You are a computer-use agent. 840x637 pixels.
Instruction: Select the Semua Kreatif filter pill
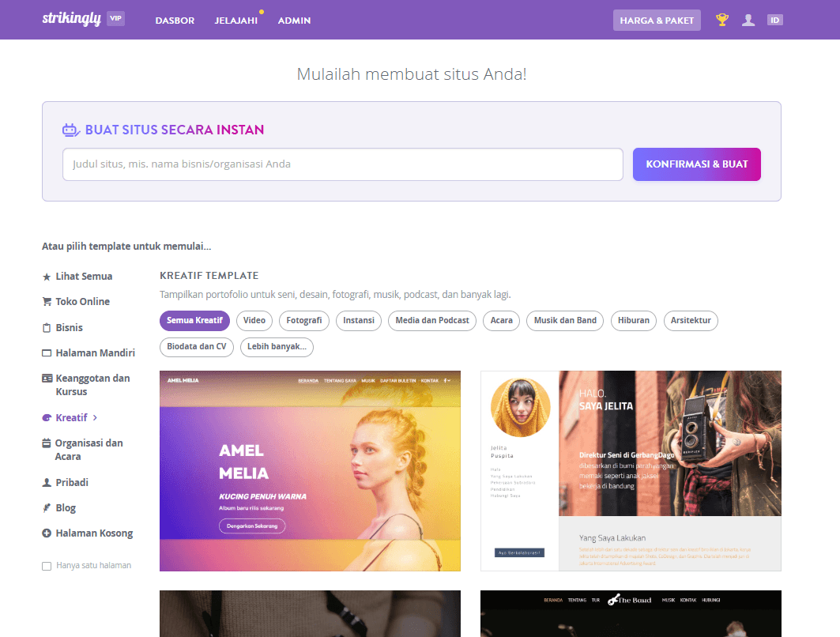(x=194, y=321)
